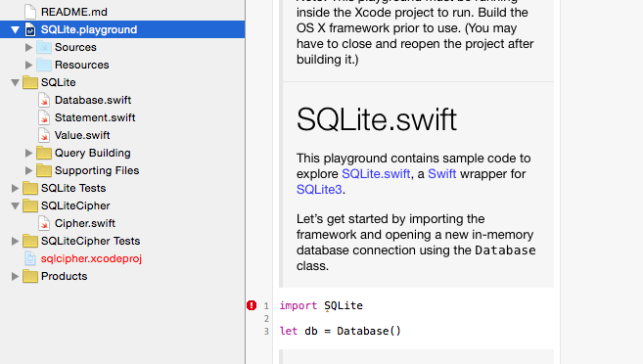Viewport: 643px width, 364px height.
Task: Click the SQLite group folder icon
Action: click(30, 82)
